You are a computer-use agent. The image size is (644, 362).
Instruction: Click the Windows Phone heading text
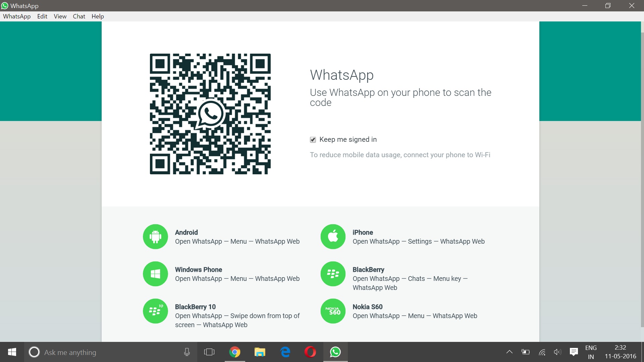click(199, 269)
